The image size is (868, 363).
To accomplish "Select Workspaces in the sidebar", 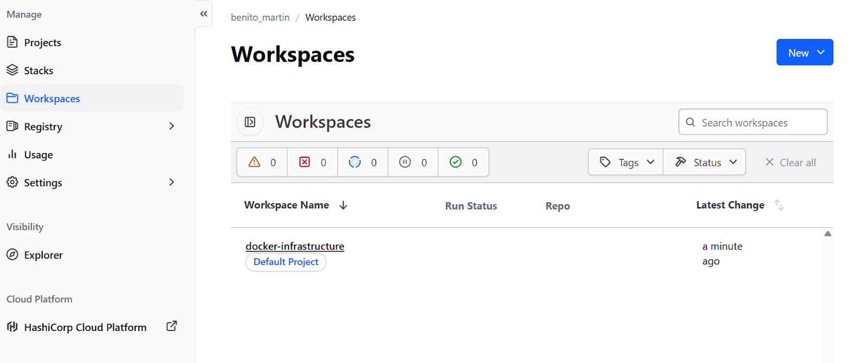I will [x=92, y=98].
